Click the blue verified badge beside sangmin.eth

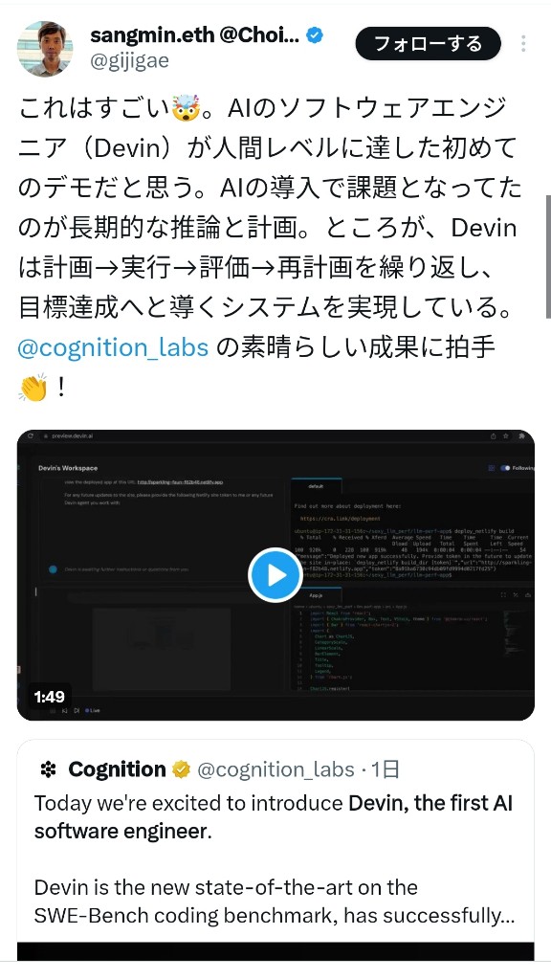(x=315, y=35)
